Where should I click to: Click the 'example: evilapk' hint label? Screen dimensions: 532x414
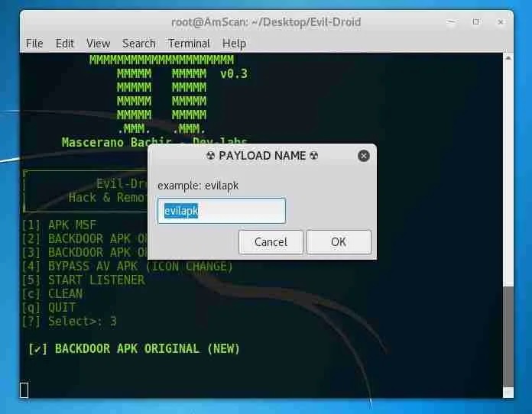(198, 186)
